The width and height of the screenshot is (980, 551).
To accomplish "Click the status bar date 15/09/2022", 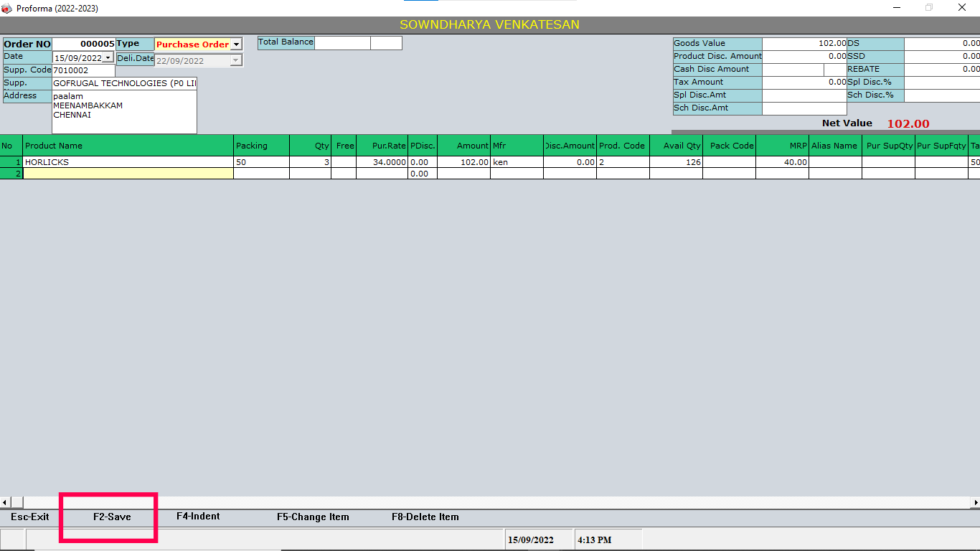I will point(531,540).
